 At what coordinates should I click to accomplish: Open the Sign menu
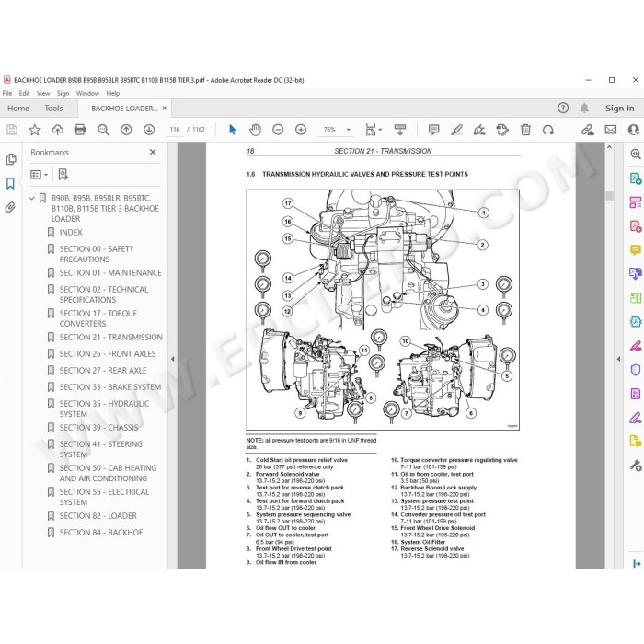63,93
